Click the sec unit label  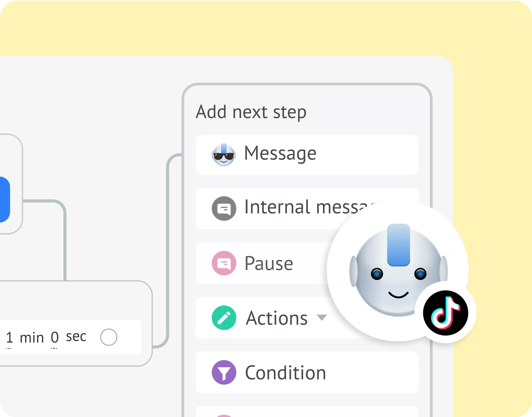tap(76, 337)
